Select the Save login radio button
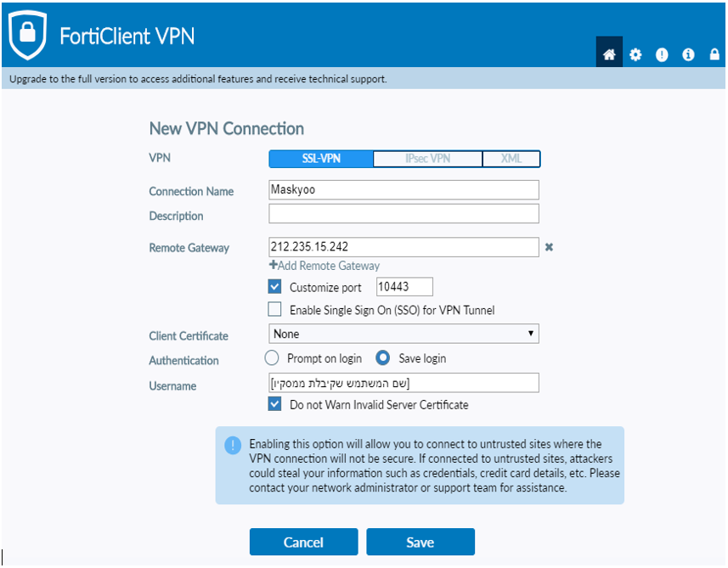Viewport: 728px width, 568px height. pyautogui.click(x=382, y=357)
